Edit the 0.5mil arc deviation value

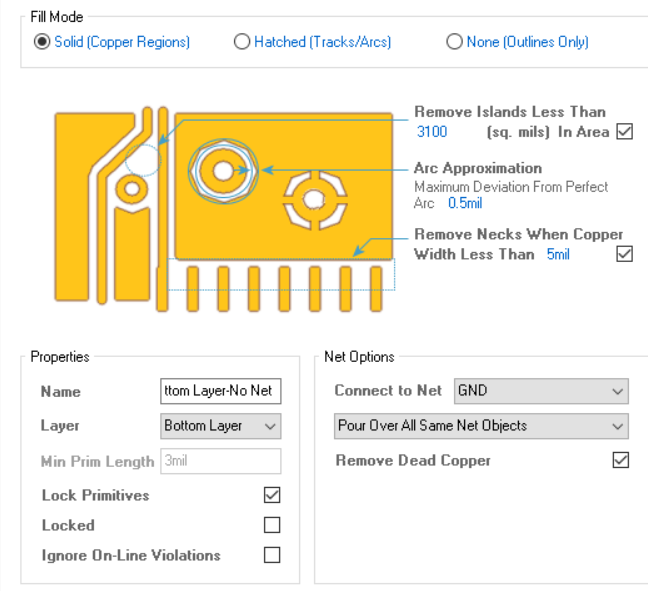[465, 203]
